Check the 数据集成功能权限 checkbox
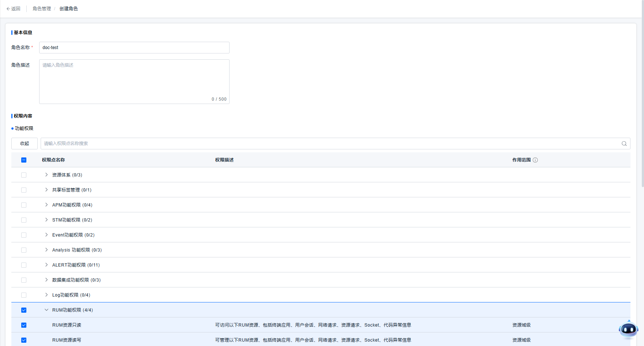The width and height of the screenshot is (644, 346). click(x=24, y=280)
